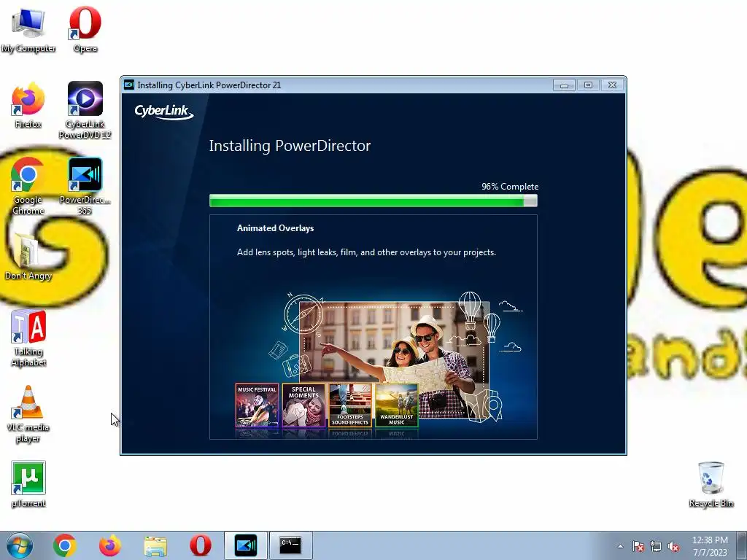Viewport: 747px width, 560px height.
Task: Select CyberLink PowerDVD 12 desktop shortcut
Action: pyautogui.click(x=85, y=111)
